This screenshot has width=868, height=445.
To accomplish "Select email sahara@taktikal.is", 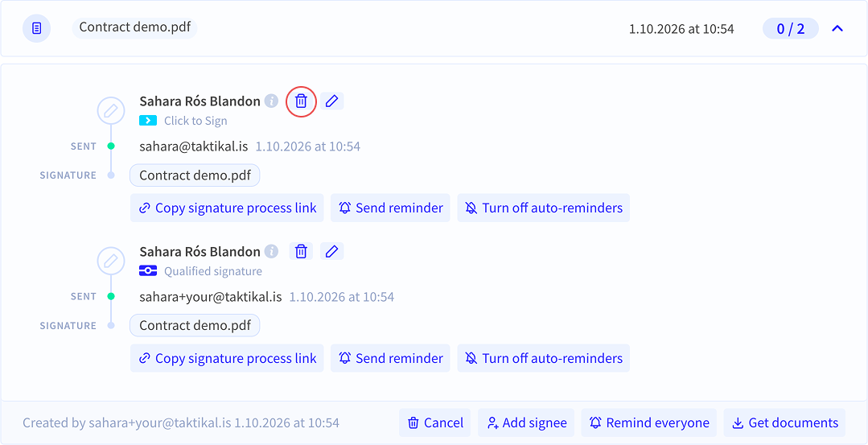I will tap(194, 146).
